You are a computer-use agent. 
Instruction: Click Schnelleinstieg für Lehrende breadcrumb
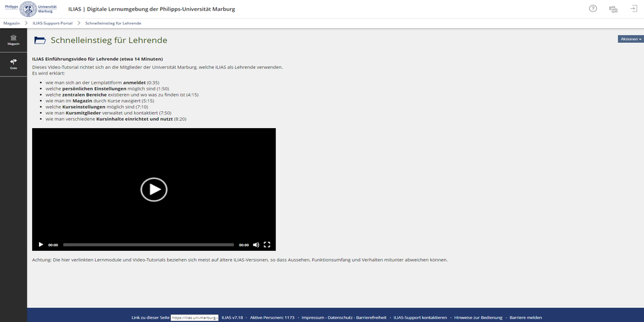point(113,23)
